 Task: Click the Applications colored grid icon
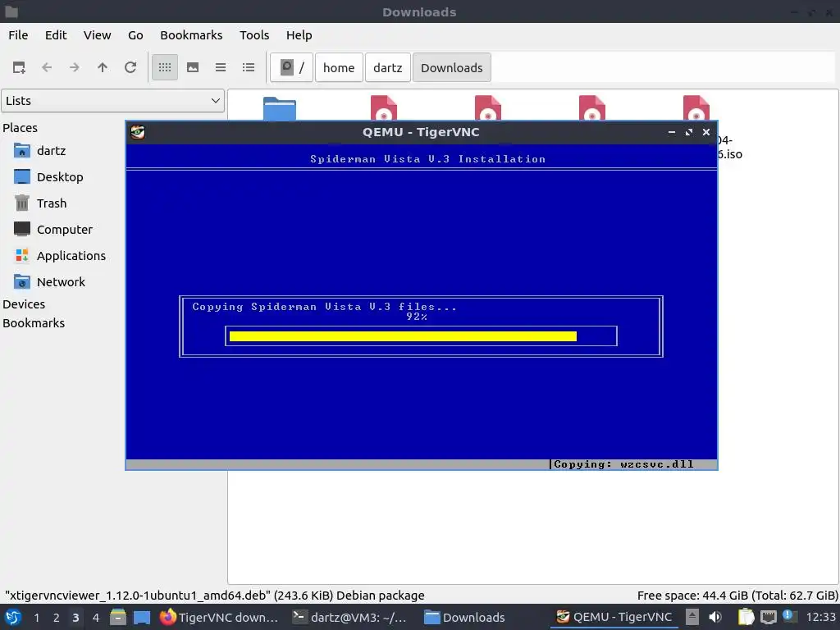coord(22,256)
